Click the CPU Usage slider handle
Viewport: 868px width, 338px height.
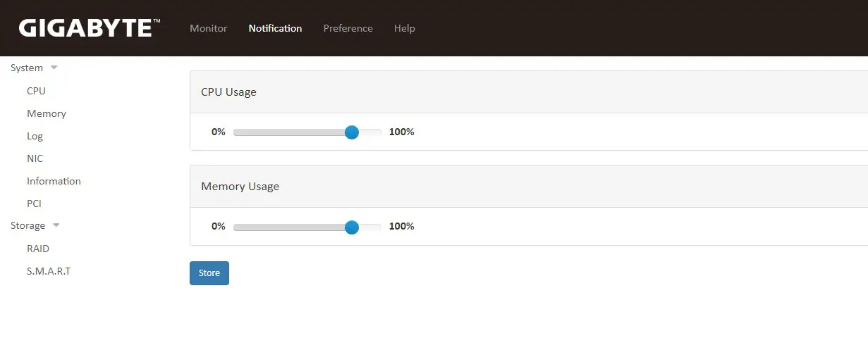coord(352,132)
